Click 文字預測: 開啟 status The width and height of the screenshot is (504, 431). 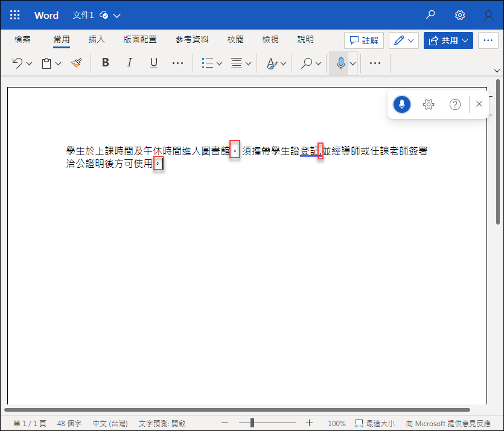click(x=162, y=424)
